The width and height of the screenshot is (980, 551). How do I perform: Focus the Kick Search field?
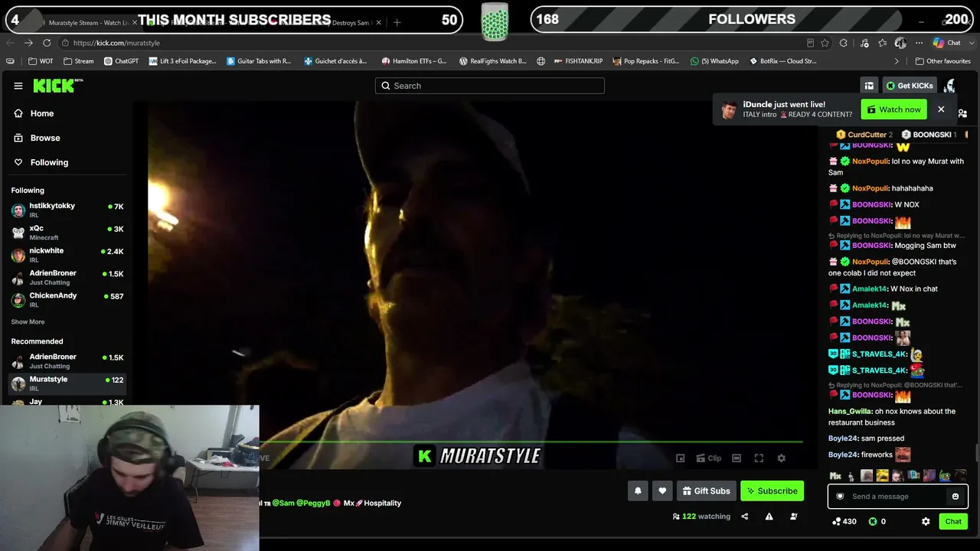tap(490, 86)
